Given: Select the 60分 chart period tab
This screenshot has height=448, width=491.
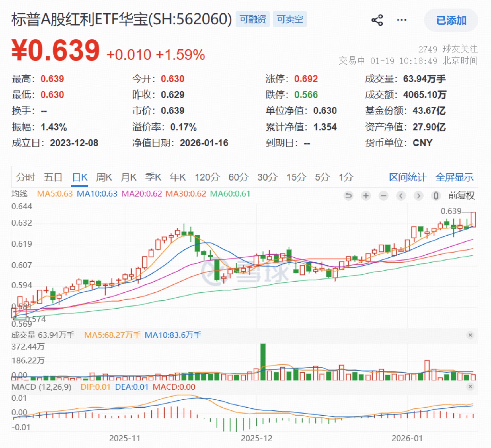Looking at the screenshot, I should click(238, 177).
